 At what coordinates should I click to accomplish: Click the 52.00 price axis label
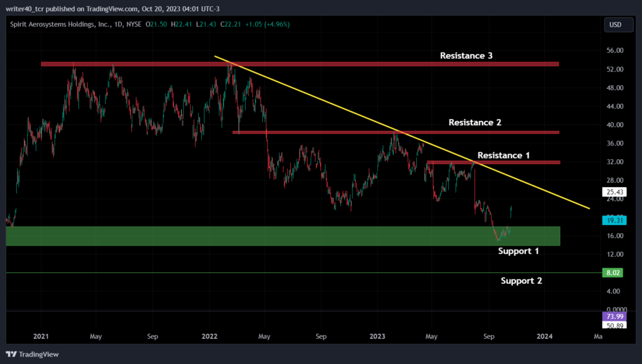point(614,70)
